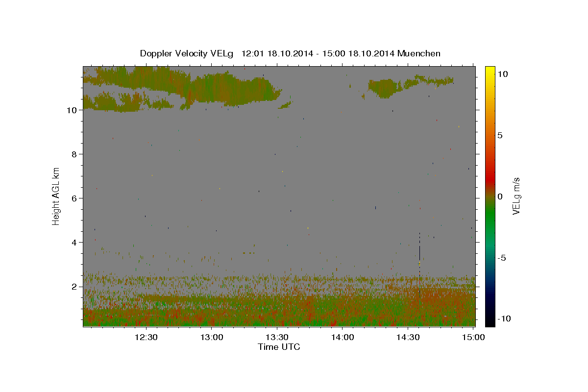Screen dimensions: 588x392
Task: Click the height tick label 10 on the y-axis
Action: (72, 110)
